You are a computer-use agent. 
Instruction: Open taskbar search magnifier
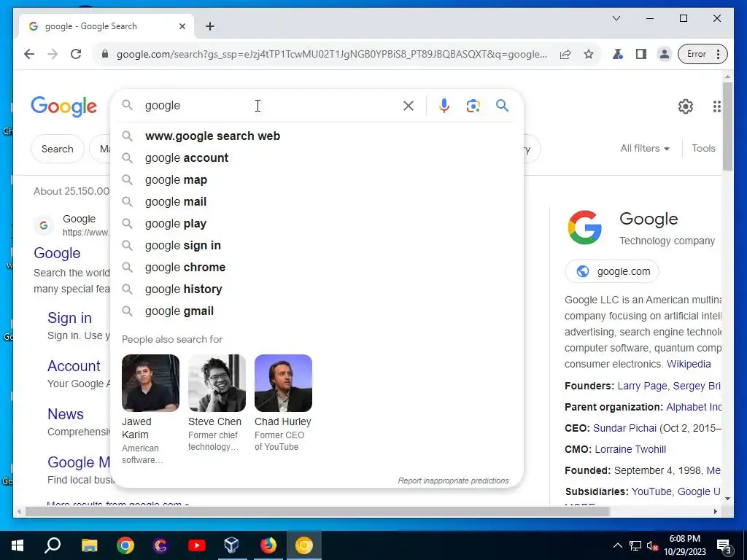click(x=53, y=545)
